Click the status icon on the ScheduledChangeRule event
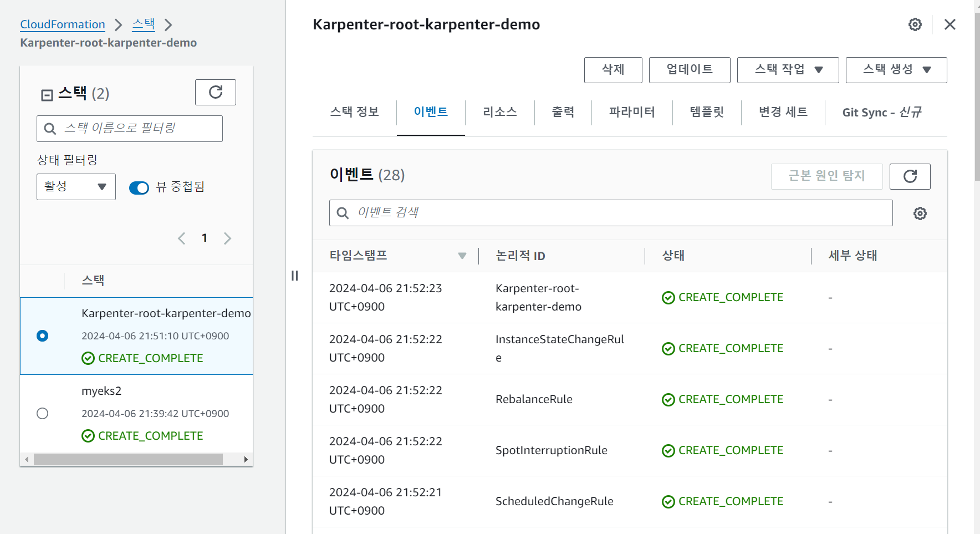The image size is (980, 534). click(x=668, y=502)
